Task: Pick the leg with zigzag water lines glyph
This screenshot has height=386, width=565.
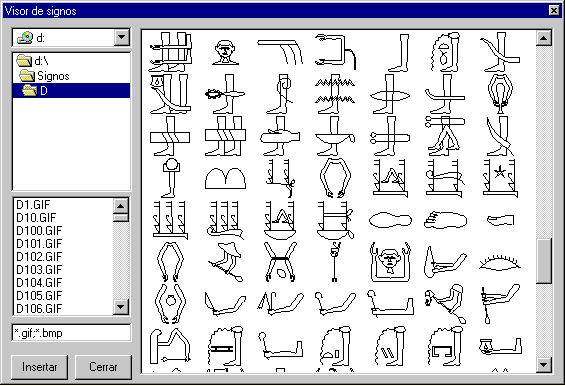Action: pos(334,94)
